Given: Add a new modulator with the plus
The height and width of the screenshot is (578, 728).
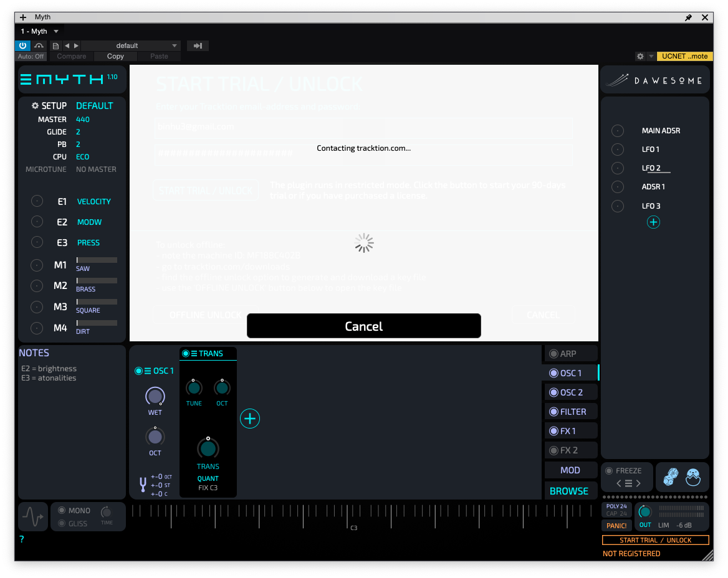Looking at the screenshot, I should click(x=653, y=222).
